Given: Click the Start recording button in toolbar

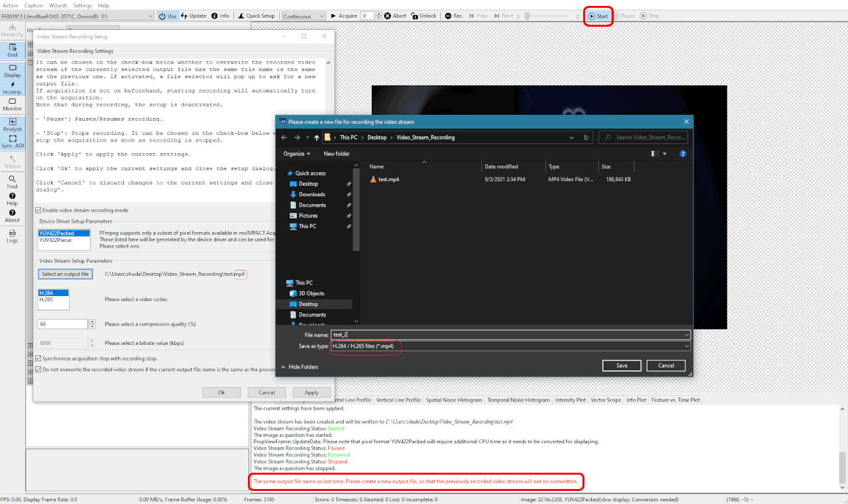Looking at the screenshot, I should click(598, 16).
